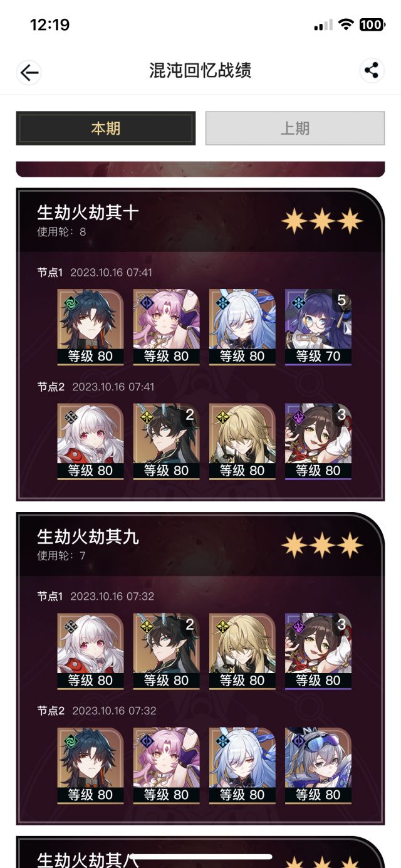
Task: Tap the 混沌回忆战绩 page title
Action: [200, 70]
